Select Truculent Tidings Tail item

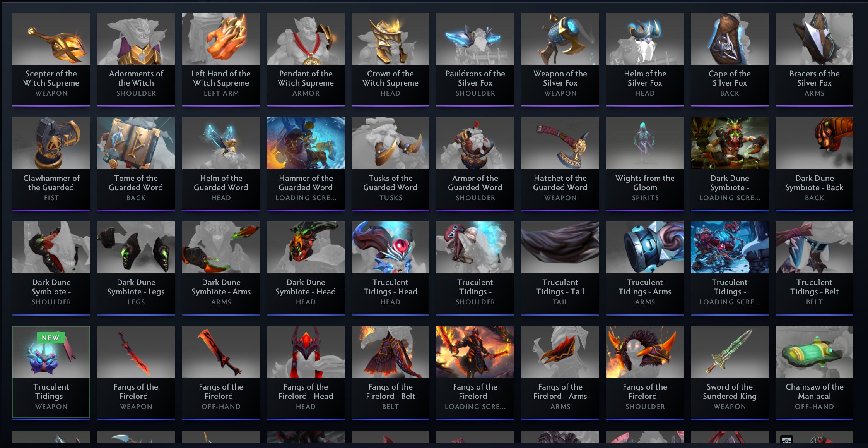point(560,268)
